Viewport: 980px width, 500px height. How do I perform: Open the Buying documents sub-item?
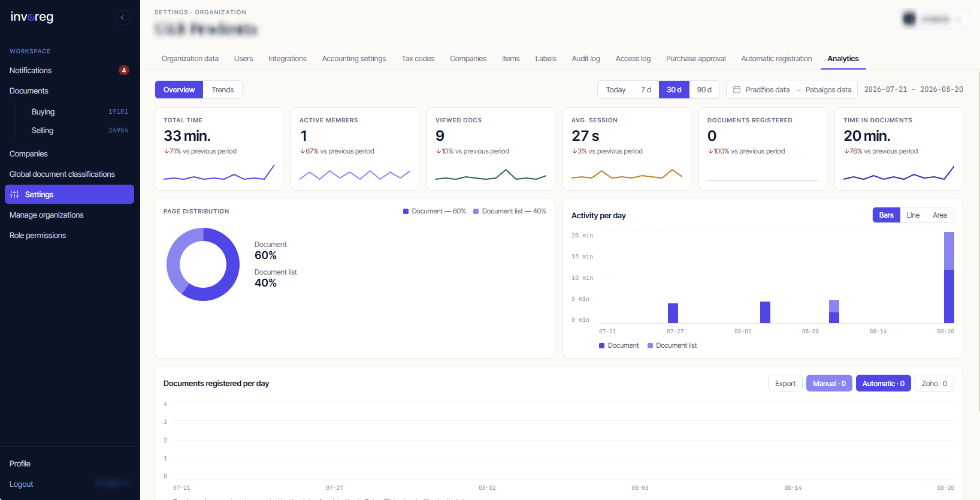point(80,112)
